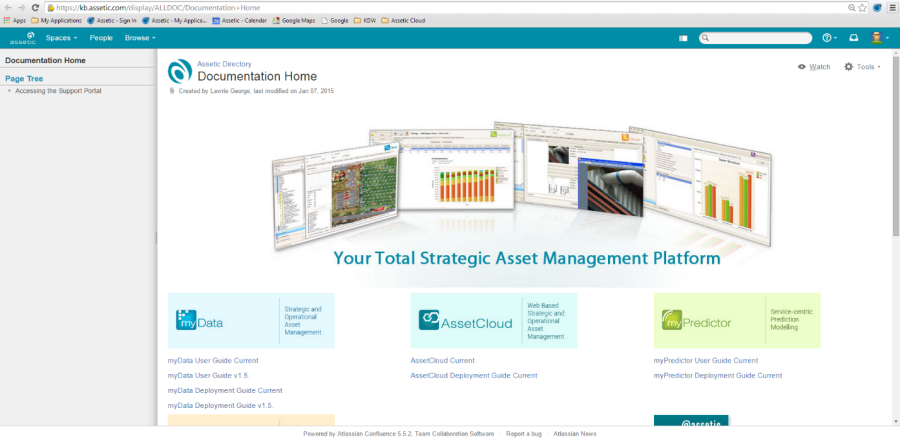The width and height of the screenshot is (900, 442).
Task: Click the Assetic space logo
Action: click(180, 71)
